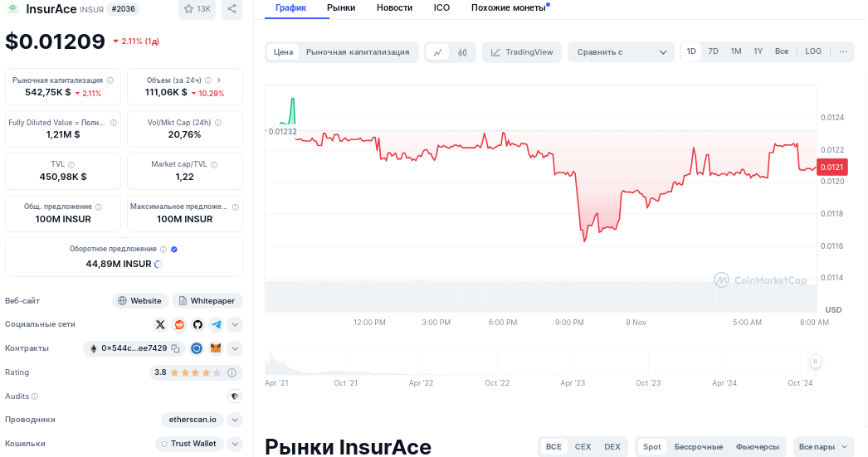Switch to candlestick chart view
This screenshot has width=868, height=457.
462,52
